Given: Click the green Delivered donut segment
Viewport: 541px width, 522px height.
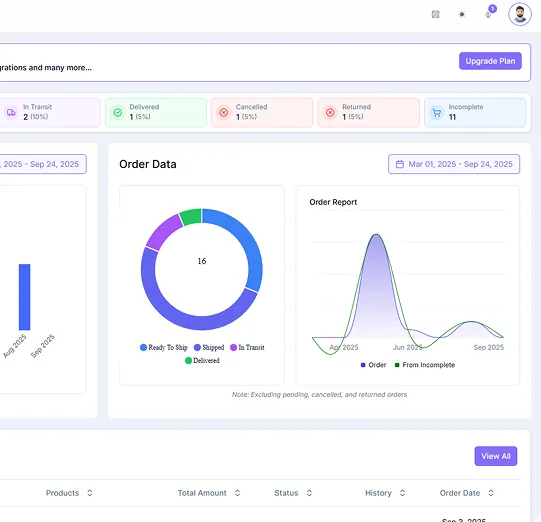Looking at the screenshot, I should pyautogui.click(x=191, y=217).
